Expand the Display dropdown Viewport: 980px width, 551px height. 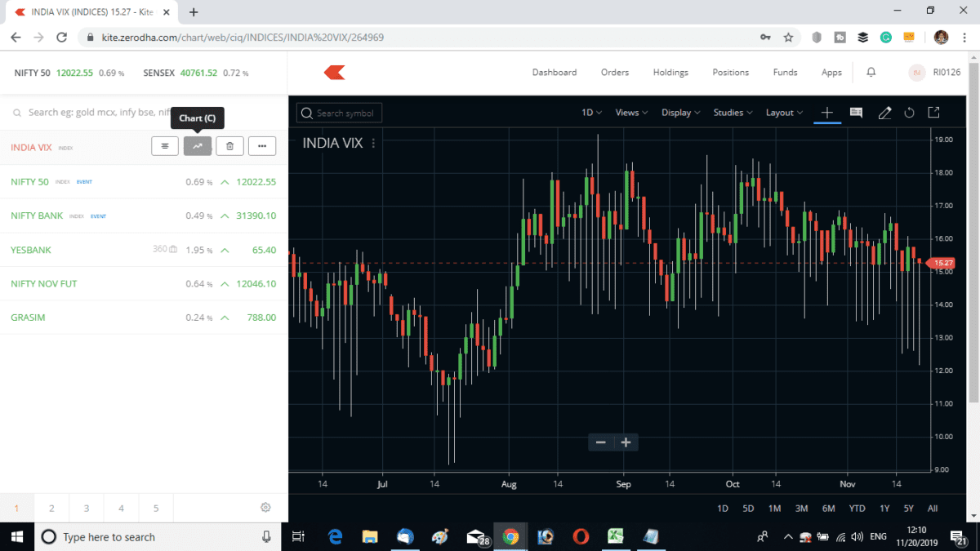(681, 113)
